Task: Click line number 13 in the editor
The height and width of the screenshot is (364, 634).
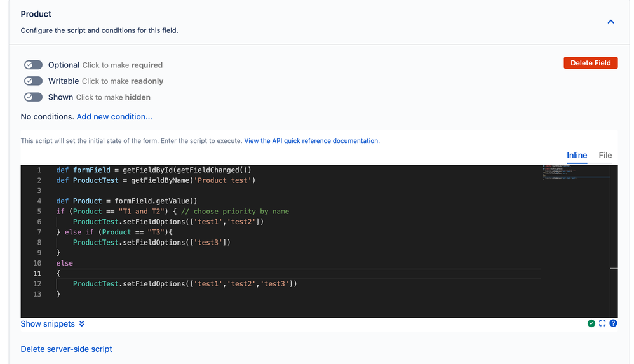Action: (37, 294)
